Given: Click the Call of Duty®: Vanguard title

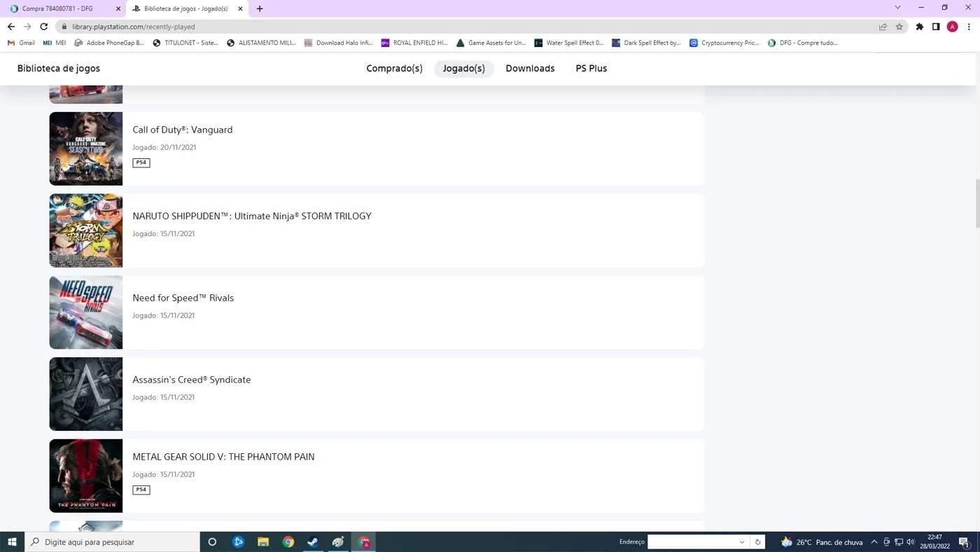Looking at the screenshot, I should 183,130.
